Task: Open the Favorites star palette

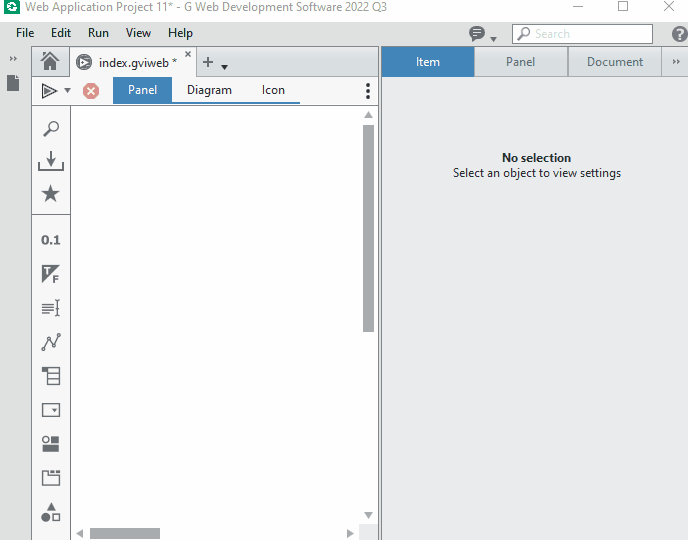Action: 50,193
